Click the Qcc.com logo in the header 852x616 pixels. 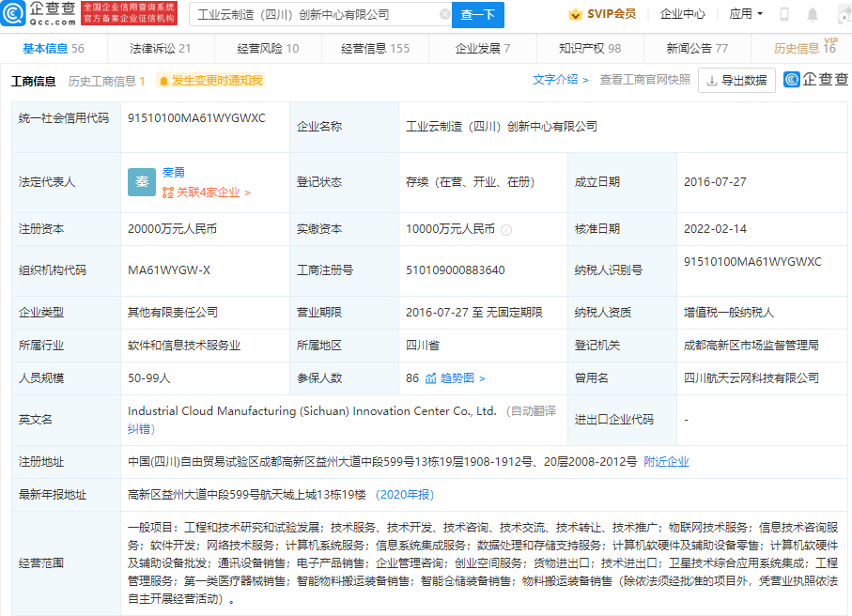(x=38, y=13)
